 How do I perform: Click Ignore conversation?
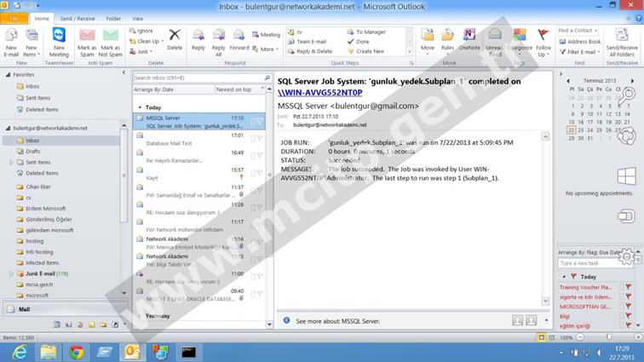pos(141,31)
